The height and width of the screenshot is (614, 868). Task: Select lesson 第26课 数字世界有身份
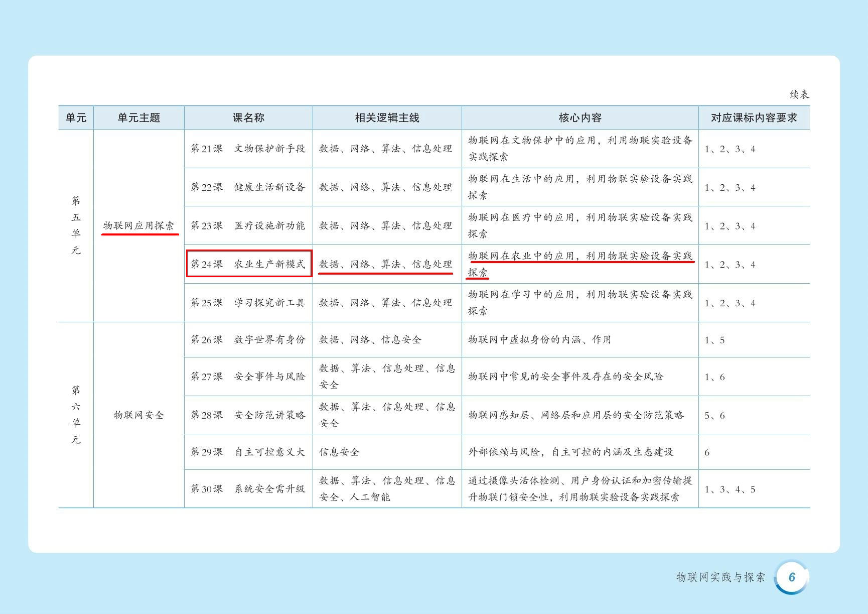point(248,340)
